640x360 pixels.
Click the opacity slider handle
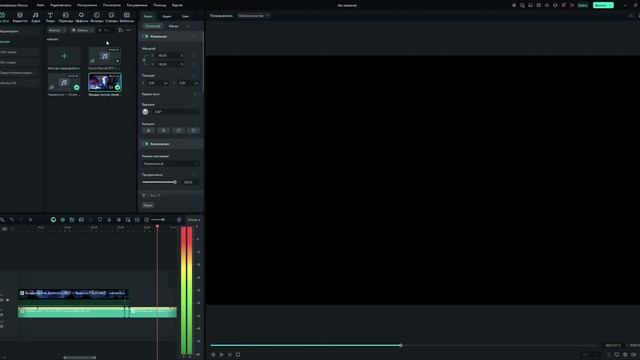[x=175, y=182]
